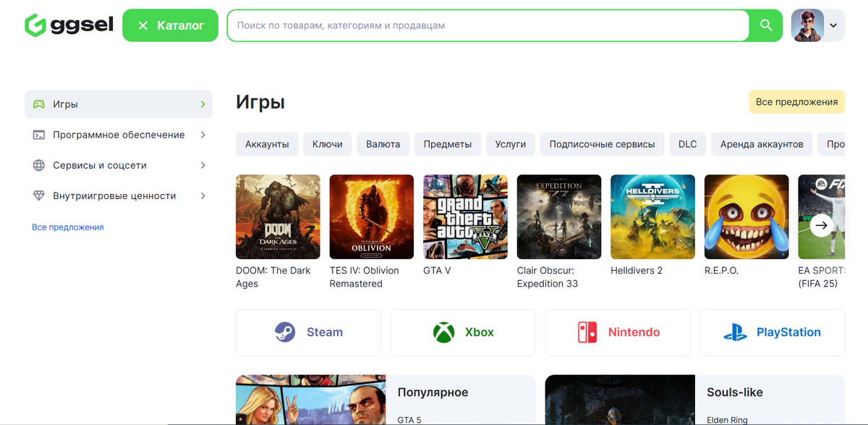
Task: Click the EA SPORTS (FIFA 25) title
Action: [x=821, y=277]
